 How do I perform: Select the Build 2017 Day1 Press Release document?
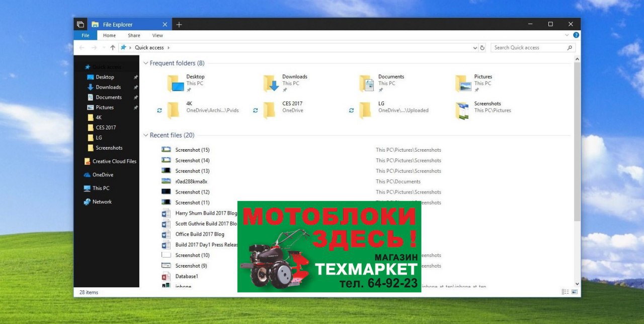198,245
